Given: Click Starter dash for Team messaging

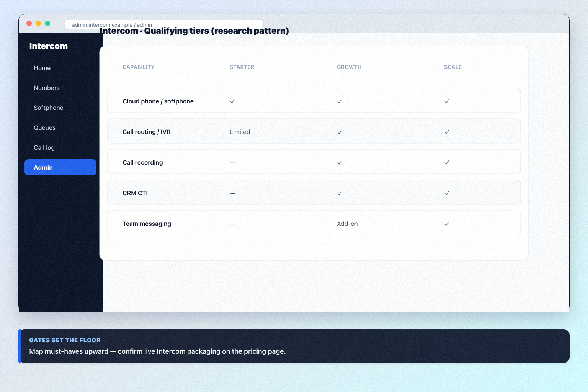Looking at the screenshot, I should pyautogui.click(x=232, y=224).
